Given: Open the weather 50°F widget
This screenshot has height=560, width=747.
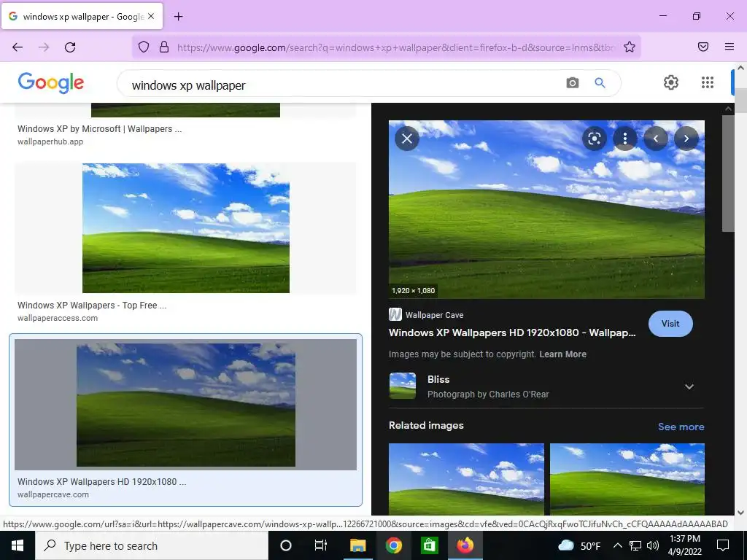Looking at the screenshot, I should click(578, 545).
